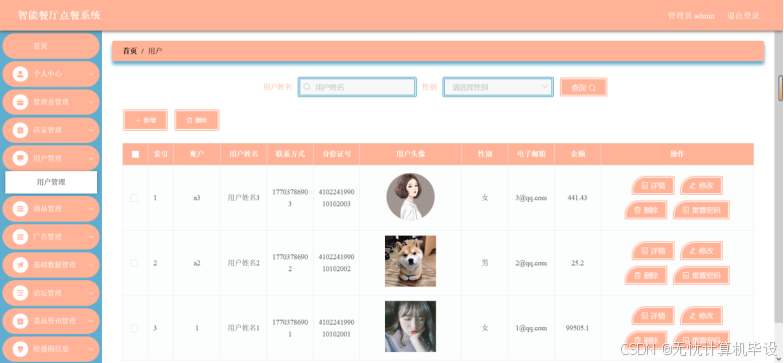Open 详情 for user a2

pyautogui.click(x=653, y=250)
